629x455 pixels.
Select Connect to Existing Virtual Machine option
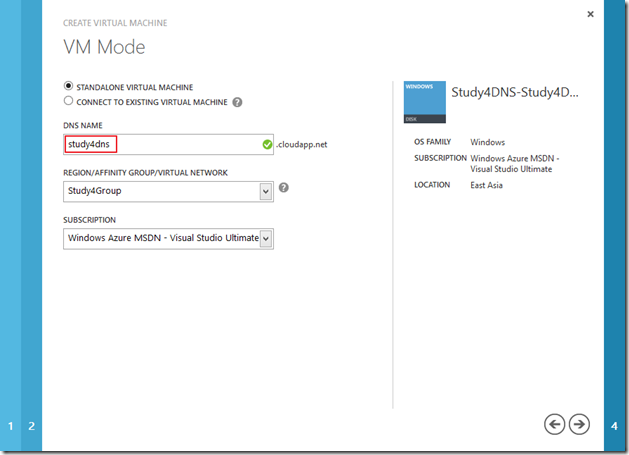click(68, 101)
